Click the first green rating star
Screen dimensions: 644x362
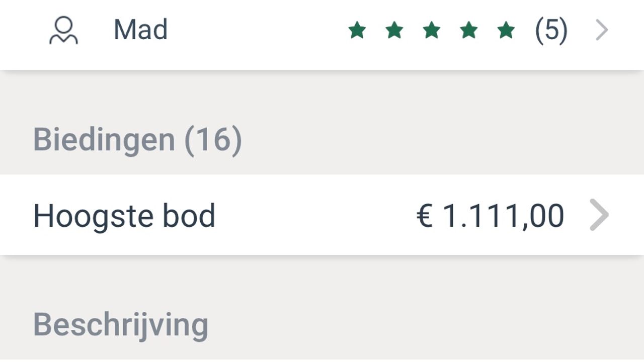tap(357, 31)
